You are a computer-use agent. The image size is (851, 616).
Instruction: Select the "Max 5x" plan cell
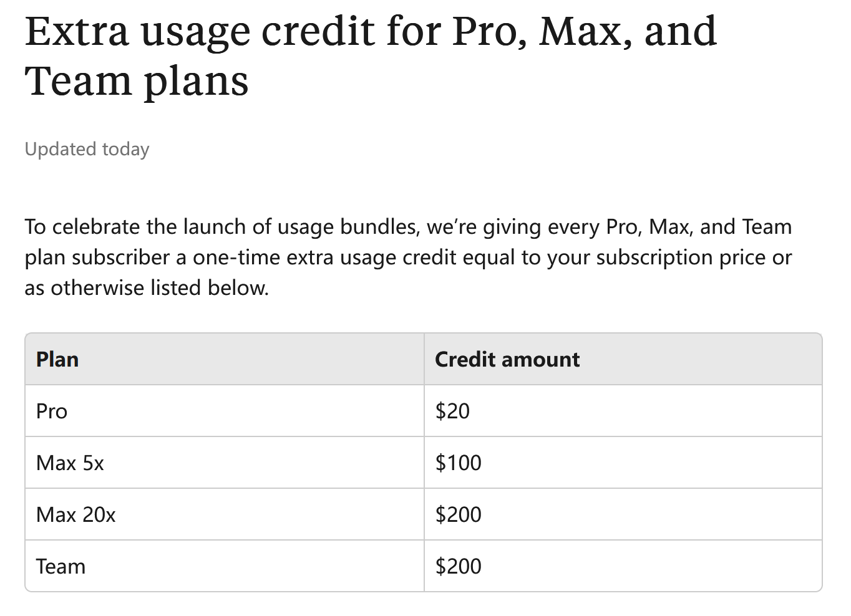pos(70,463)
